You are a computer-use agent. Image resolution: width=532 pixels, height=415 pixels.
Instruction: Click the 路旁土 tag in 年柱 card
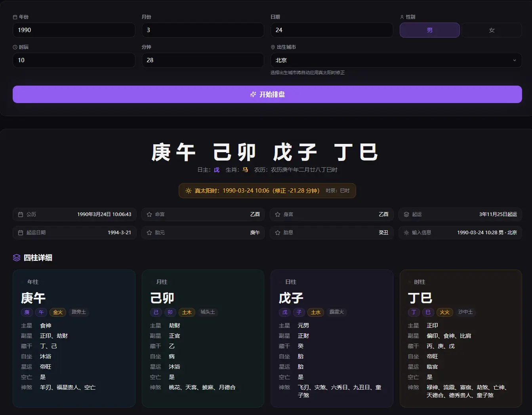pyautogui.click(x=79, y=312)
